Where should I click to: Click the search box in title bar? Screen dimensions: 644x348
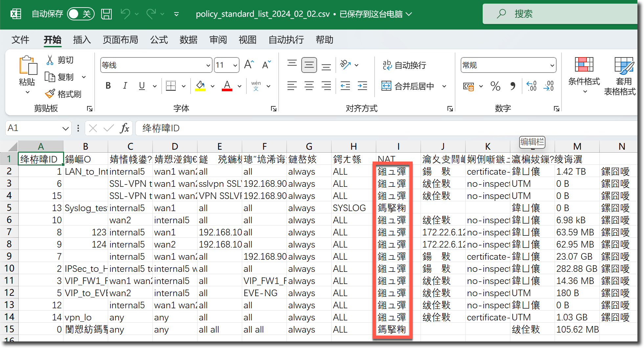point(559,14)
